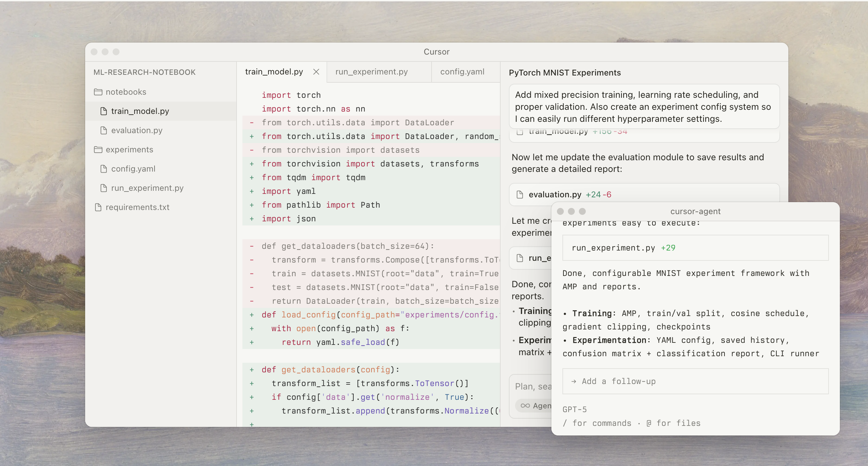Viewport: 868px width, 466px height.
Task: Collapse the notebooks folder
Action: click(126, 92)
